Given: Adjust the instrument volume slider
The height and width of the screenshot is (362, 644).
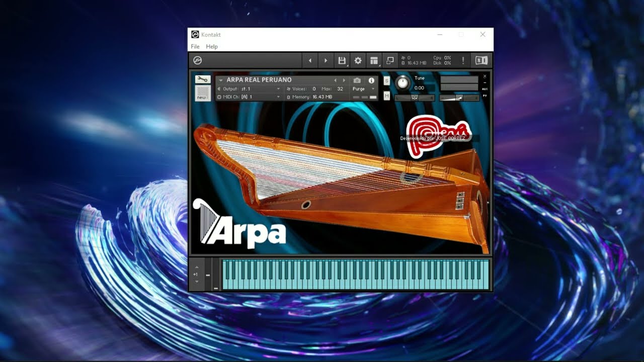Looking at the screenshot, I should pyautogui.click(x=459, y=98).
